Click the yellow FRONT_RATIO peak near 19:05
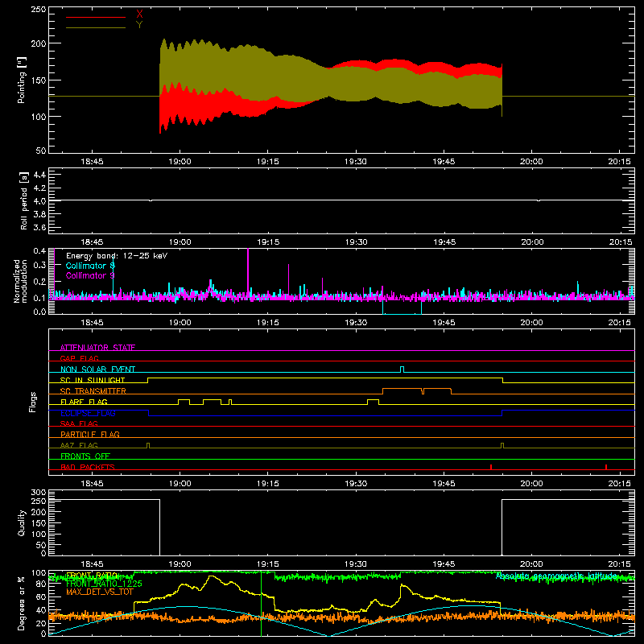The image size is (644, 644). pyautogui.click(x=211, y=576)
